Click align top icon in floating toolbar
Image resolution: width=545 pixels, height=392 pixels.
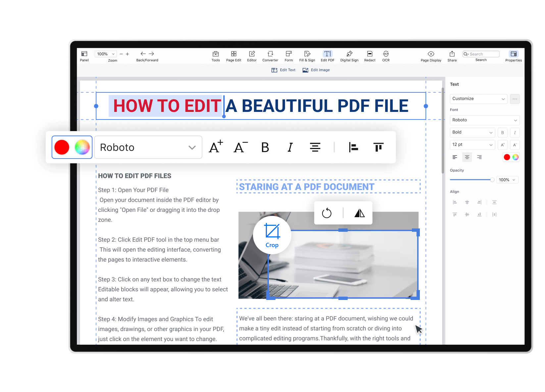pyautogui.click(x=378, y=147)
